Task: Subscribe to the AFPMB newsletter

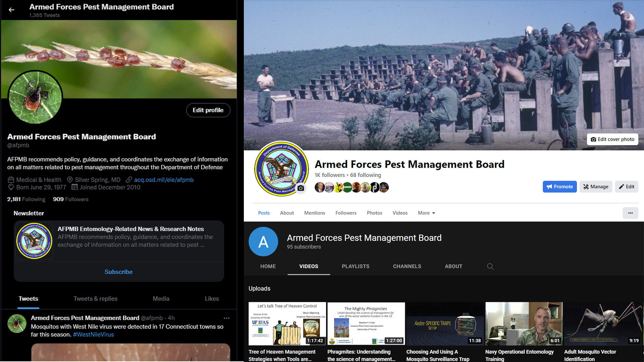Action: click(119, 272)
